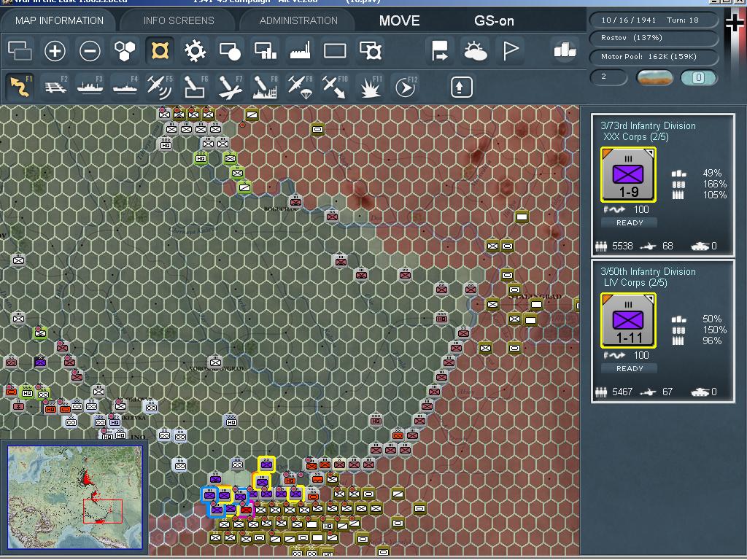Click the overlapping windows icon in the toolbar
This screenshot has height=560, width=747.
20,51
